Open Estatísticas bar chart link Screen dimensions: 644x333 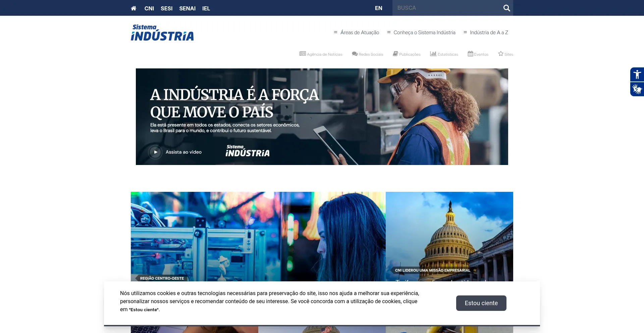click(444, 54)
